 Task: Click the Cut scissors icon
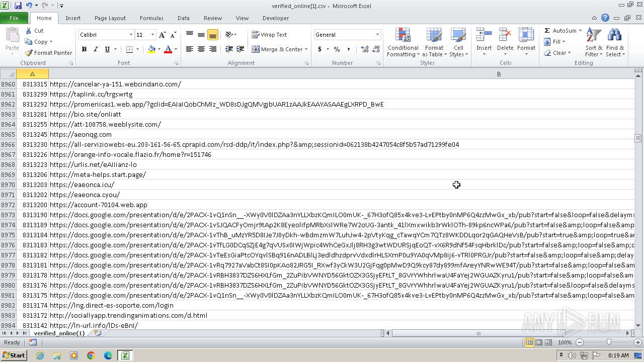click(x=29, y=31)
